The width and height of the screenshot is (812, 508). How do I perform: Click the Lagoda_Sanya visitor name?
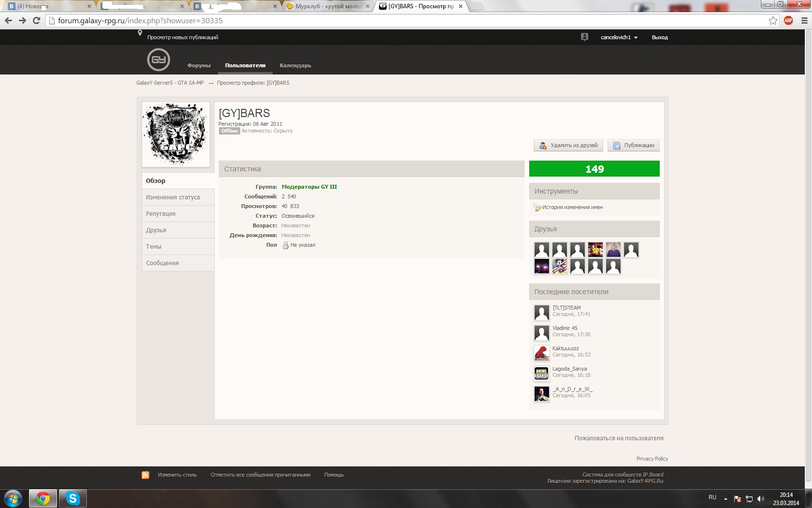coord(570,369)
